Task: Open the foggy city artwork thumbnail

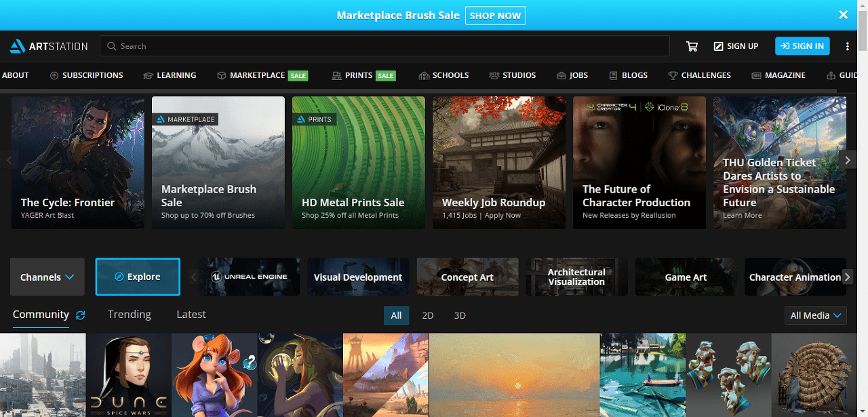Action: (x=43, y=375)
